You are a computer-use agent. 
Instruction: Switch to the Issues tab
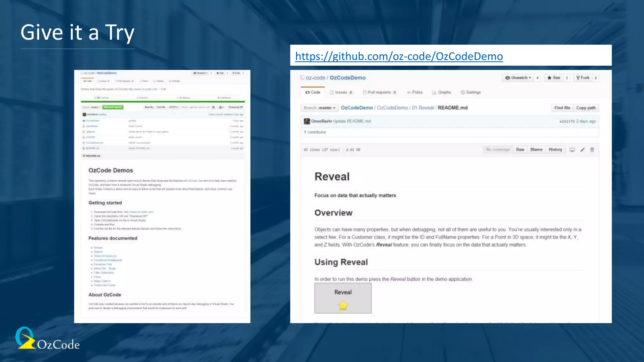[341, 92]
